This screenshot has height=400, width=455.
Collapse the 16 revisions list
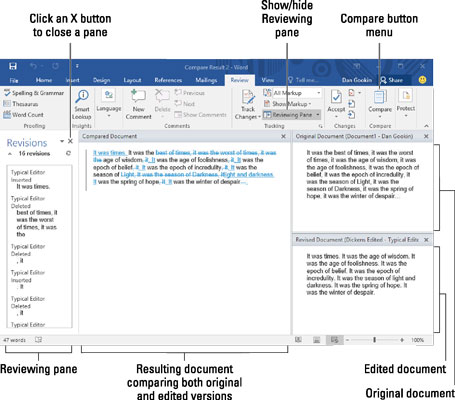coord(10,154)
